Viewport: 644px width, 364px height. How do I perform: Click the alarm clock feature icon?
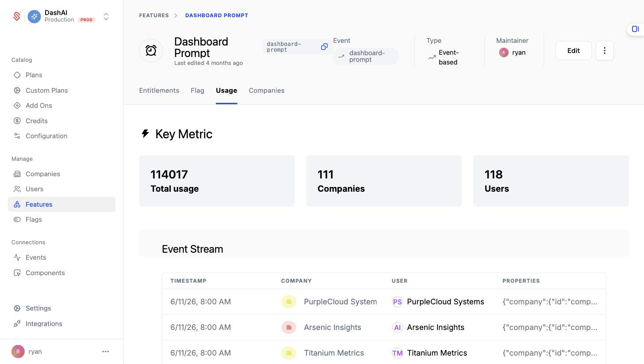[x=151, y=51]
